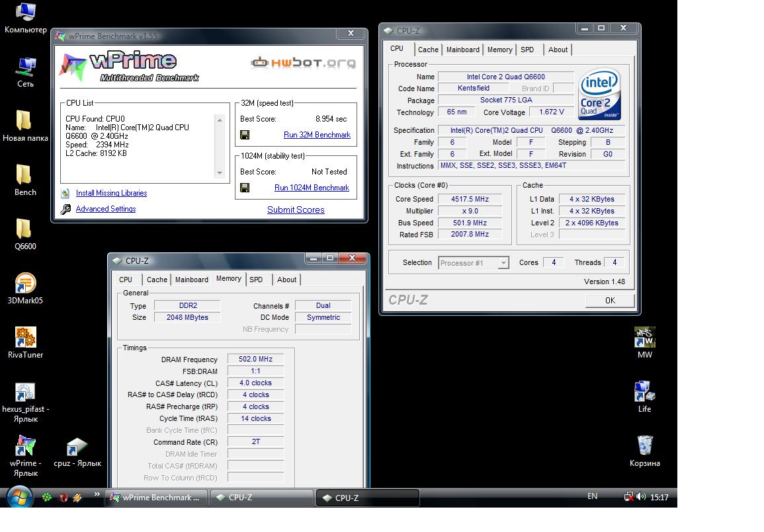Open the Windows Start orb

[19, 497]
